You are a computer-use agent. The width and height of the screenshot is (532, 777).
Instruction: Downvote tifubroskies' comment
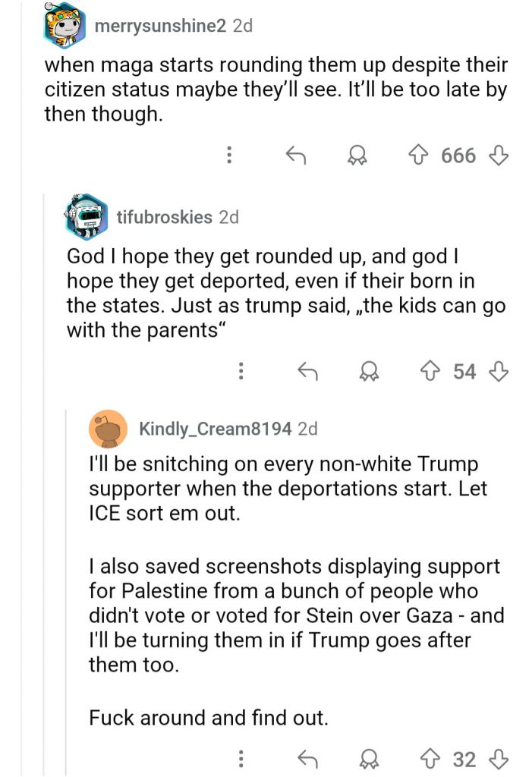[498, 371]
